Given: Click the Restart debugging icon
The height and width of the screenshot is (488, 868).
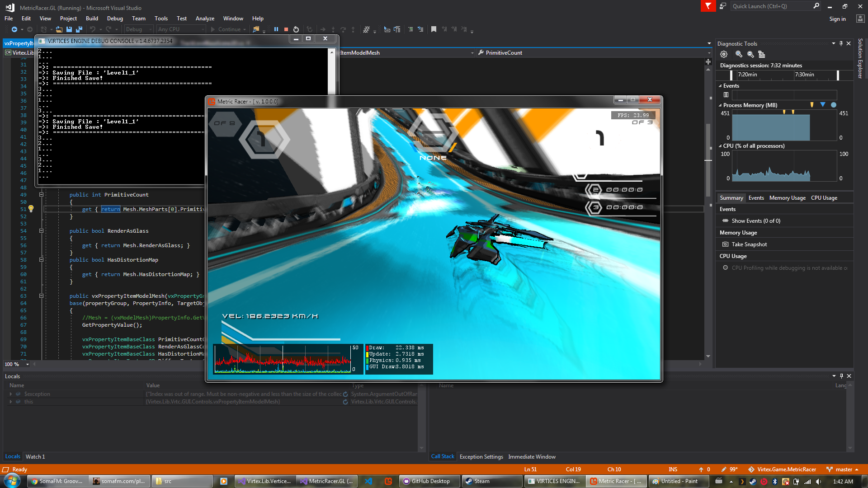Looking at the screenshot, I should pos(296,29).
